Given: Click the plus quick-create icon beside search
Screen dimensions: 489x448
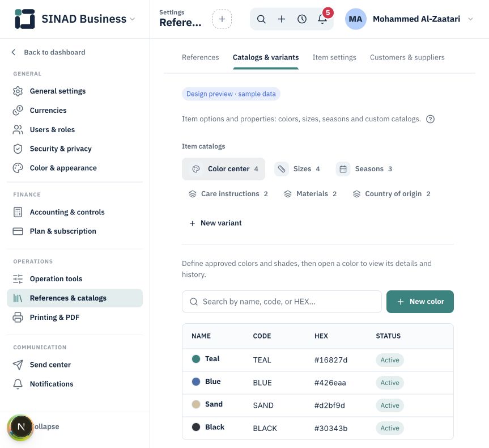Looking at the screenshot, I should 282,19.
